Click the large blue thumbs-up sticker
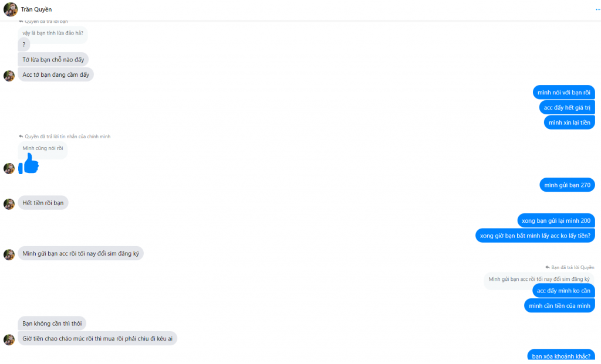The height and width of the screenshot is (364, 601). point(29,164)
